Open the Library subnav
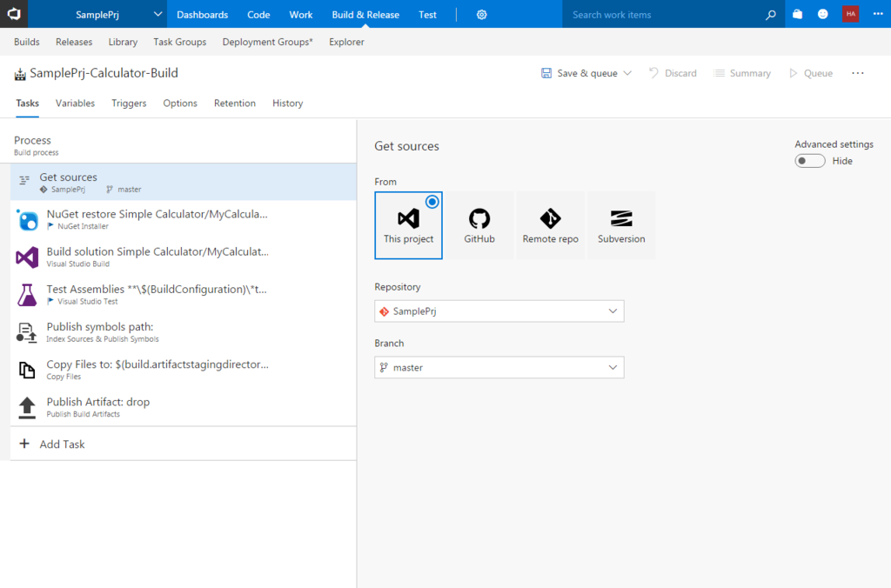 point(123,42)
